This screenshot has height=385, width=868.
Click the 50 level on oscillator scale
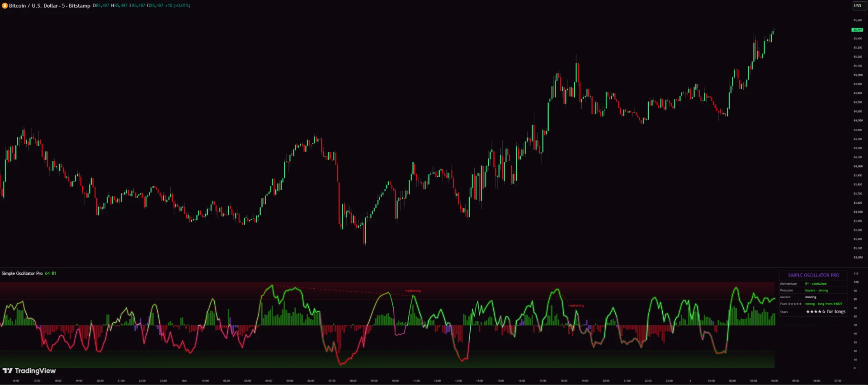855,325
